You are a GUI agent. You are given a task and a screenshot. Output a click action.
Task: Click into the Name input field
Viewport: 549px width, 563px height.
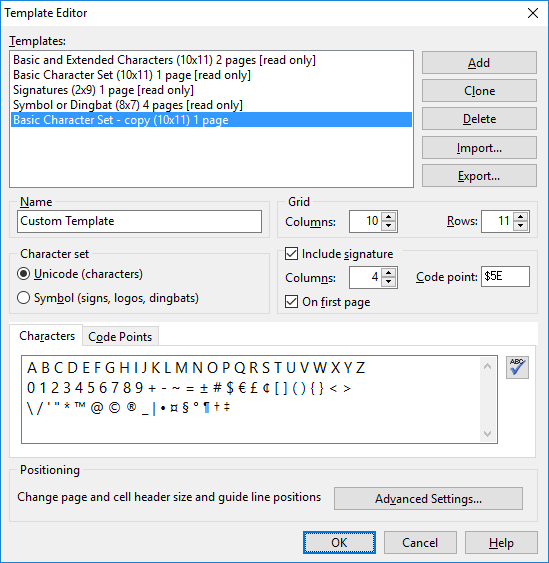139,221
